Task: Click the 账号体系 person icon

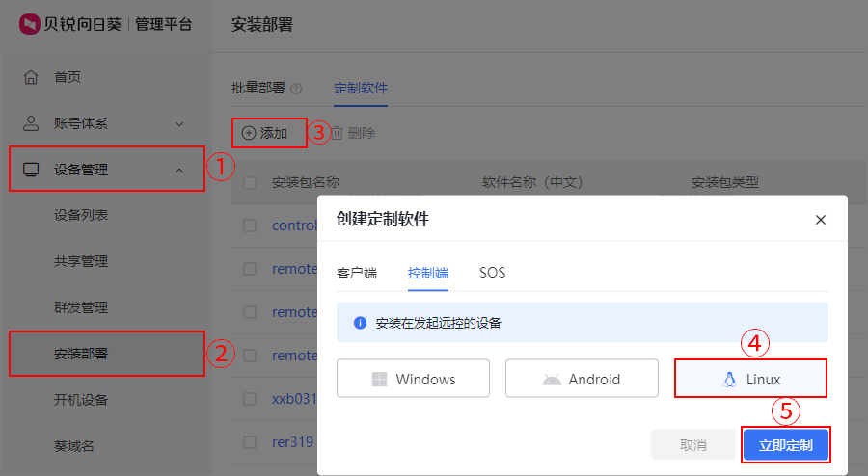Action: click(x=31, y=123)
